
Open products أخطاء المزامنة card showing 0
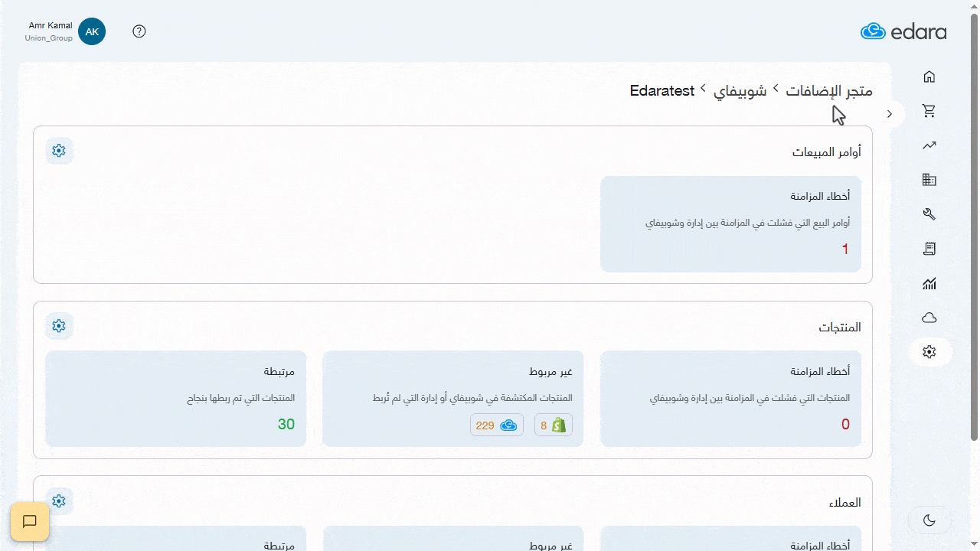pos(731,399)
